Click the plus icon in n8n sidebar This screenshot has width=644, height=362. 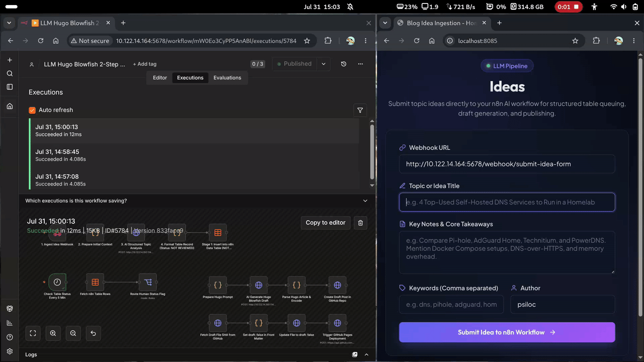[10, 60]
